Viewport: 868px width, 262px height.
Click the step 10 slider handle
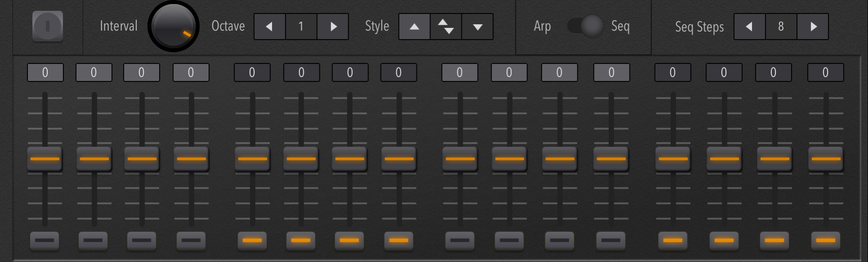[x=510, y=158]
